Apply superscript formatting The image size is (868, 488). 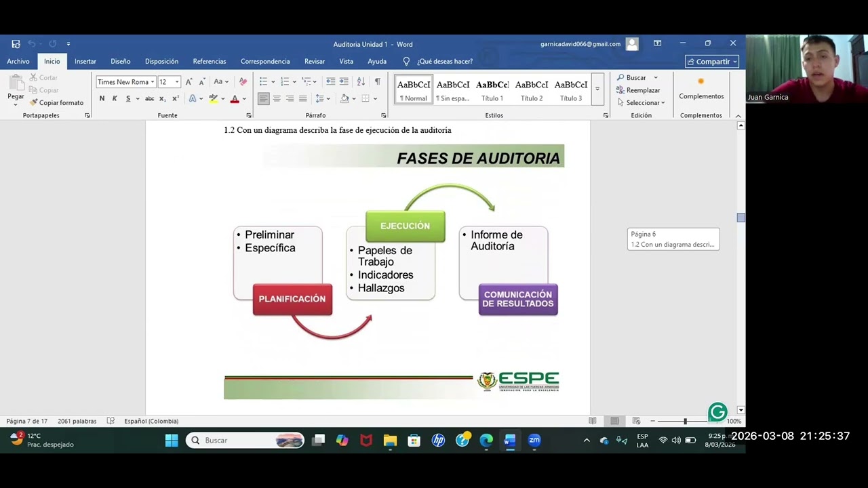coord(176,99)
